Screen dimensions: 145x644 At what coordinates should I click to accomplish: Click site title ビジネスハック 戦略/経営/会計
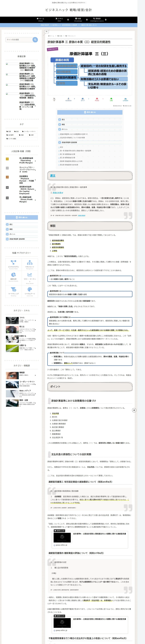(68, 10)
